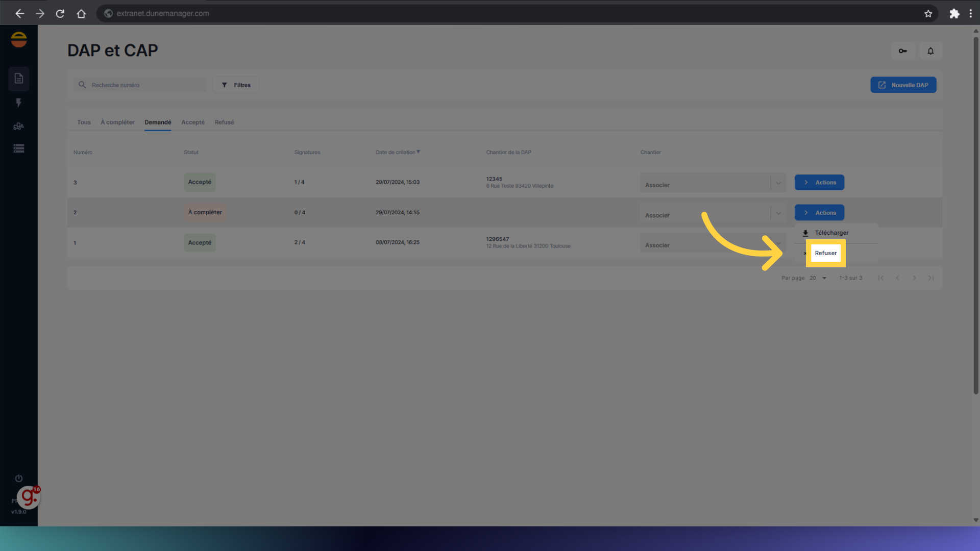Open the key icon button
980x551 pixels.
(x=902, y=51)
